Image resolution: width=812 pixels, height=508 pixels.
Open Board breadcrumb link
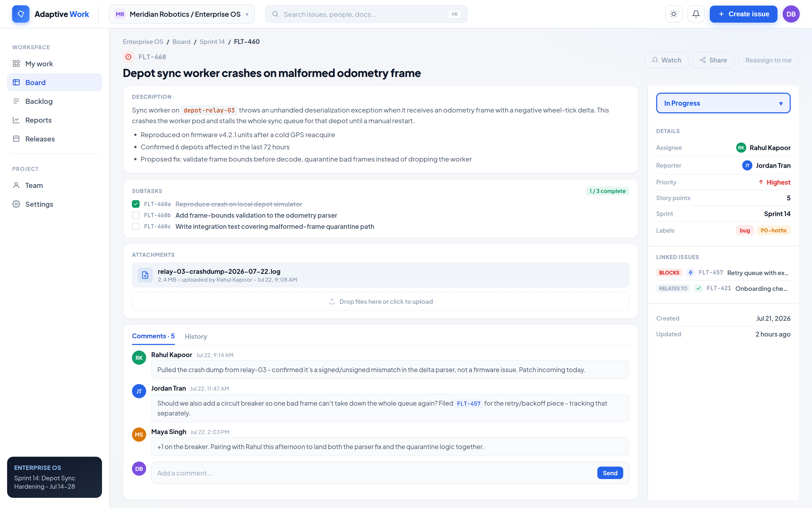tap(181, 42)
